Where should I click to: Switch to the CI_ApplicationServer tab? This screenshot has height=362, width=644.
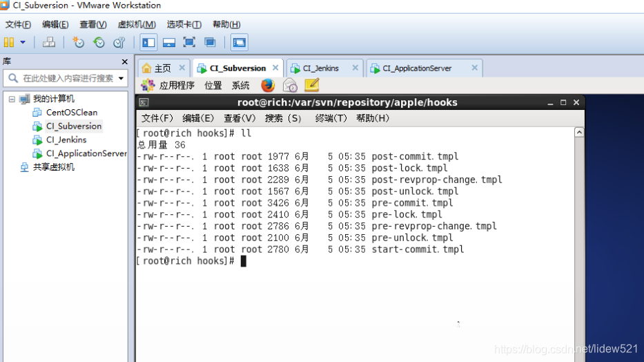(x=418, y=68)
